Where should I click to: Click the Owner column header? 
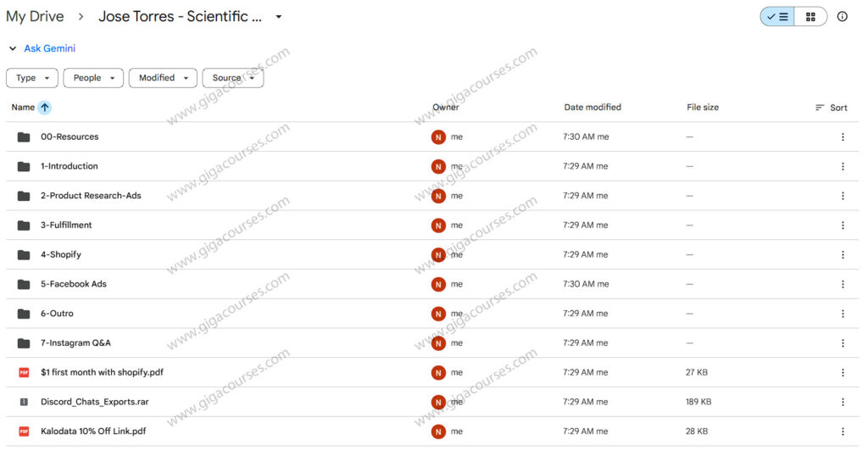coord(446,108)
